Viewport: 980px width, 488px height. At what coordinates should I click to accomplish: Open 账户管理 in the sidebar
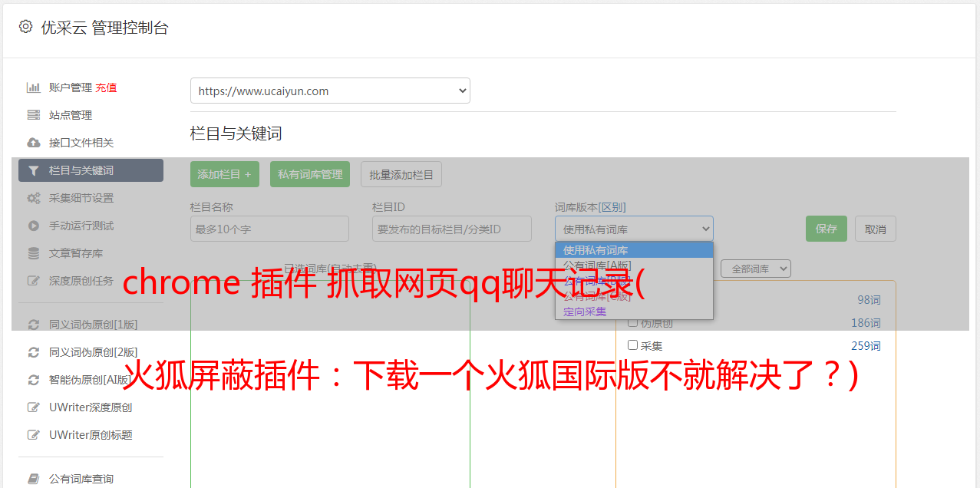coord(70,87)
